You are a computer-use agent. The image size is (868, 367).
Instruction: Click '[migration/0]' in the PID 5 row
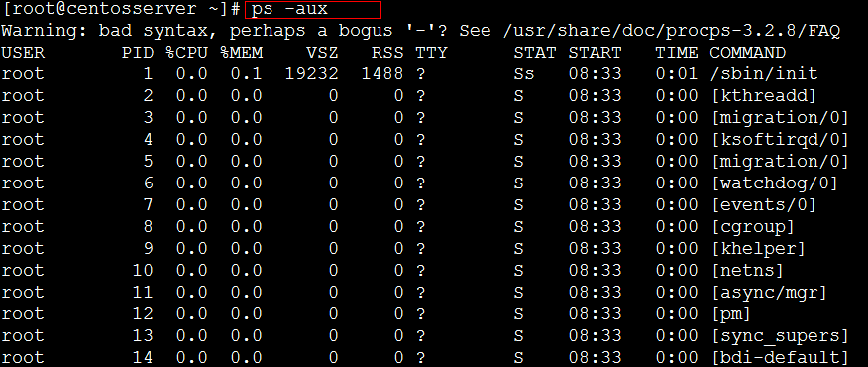780,162
